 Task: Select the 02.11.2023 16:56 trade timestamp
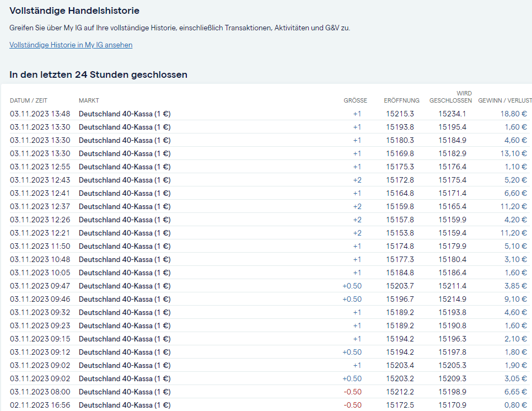(x=40, y=405)
